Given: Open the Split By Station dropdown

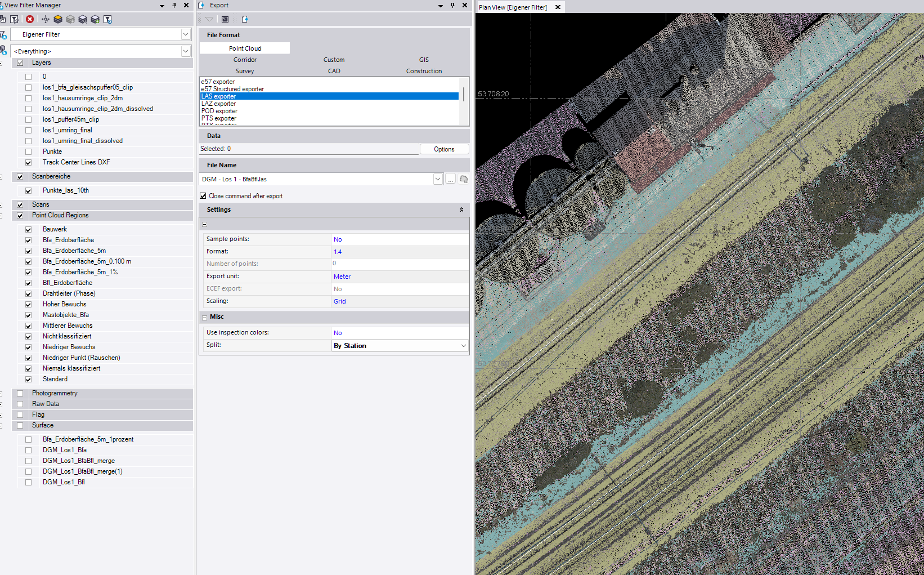Looking at the screenshot, I should 463,346.
